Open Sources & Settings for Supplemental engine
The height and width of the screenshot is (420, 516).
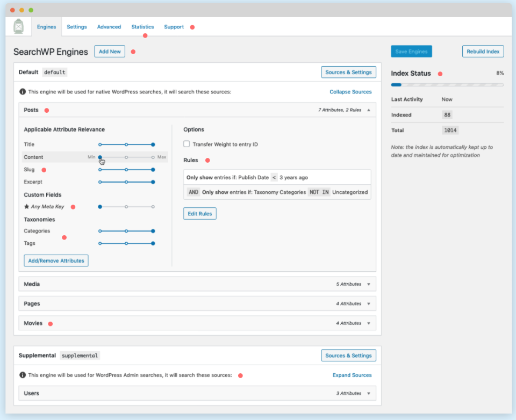tap(348, 355)
